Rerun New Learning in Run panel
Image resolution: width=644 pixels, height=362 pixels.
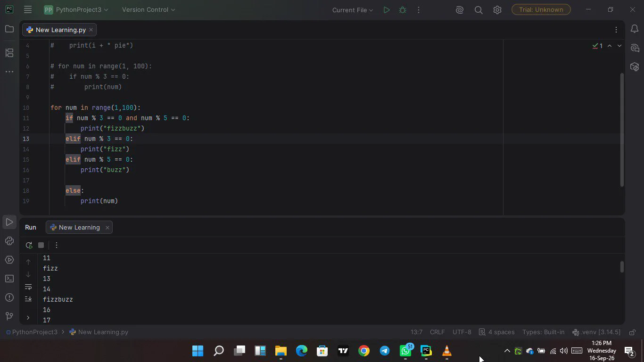[x=29, y=245]
